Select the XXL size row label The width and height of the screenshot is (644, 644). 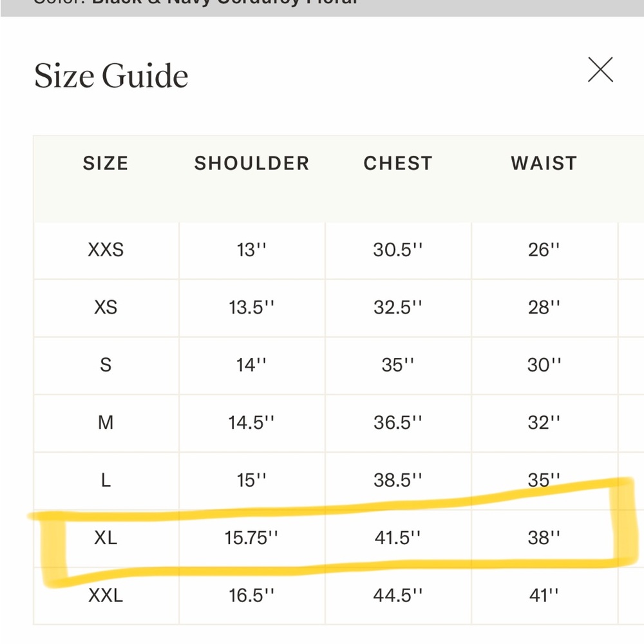point(106,595)
